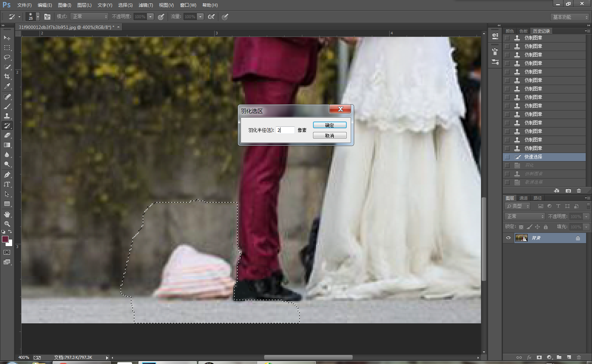Open the 滤镜(T) menu
Viewport: 592px width, 364px height.
coord(145,5)
